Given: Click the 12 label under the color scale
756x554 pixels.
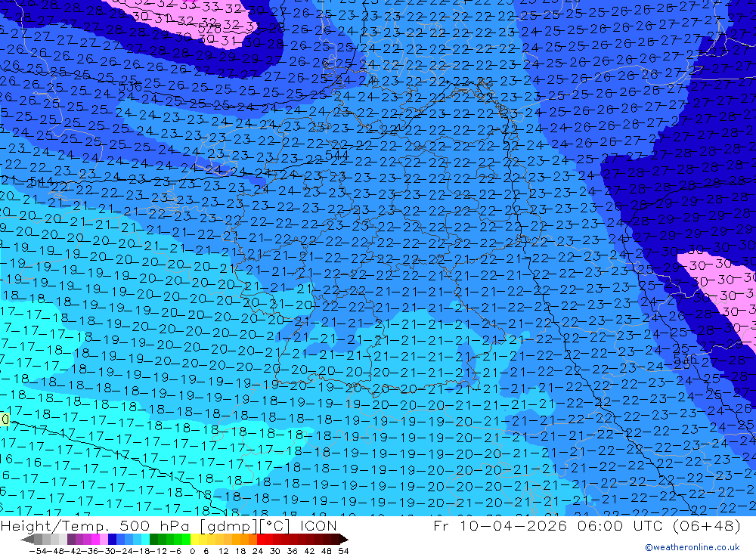Looking at the screenshot, I should pyautogui.click(x=224, y=551).
